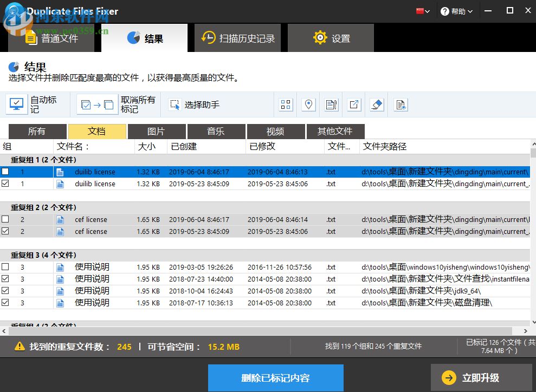Expand the 帮助 help dropdown
Viewport: 536px width, 392px height.
(457, 10)
